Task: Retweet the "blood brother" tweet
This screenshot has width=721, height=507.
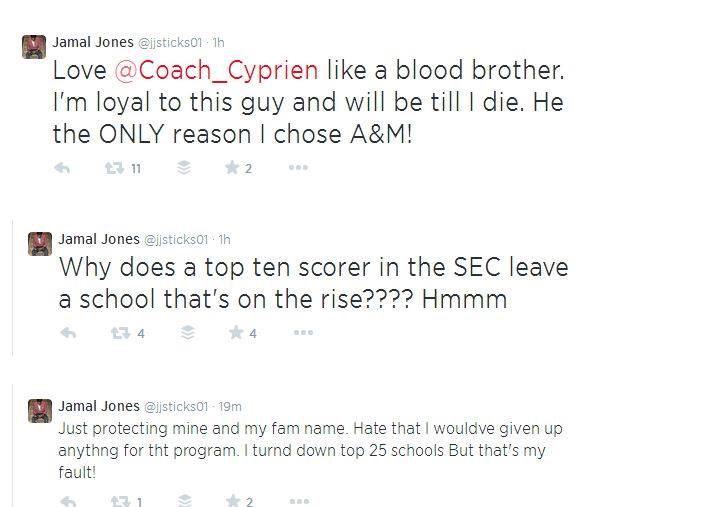Action: (x=115, y=168)
